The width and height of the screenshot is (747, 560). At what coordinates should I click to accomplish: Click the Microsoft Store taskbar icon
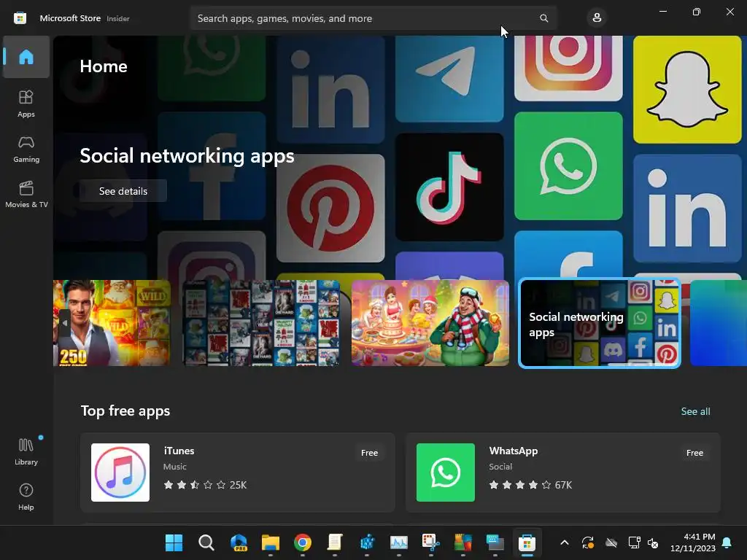(x=527, y=542)
